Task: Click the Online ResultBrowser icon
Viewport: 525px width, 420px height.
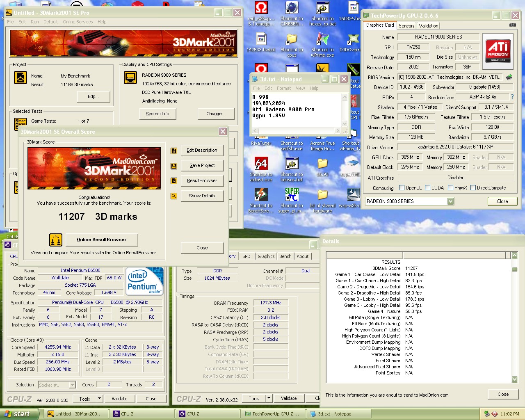Action: [56, 240]
